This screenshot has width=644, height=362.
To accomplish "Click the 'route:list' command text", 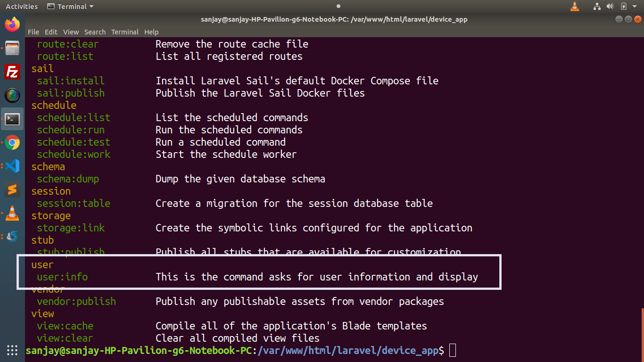I will coord(65,57).
